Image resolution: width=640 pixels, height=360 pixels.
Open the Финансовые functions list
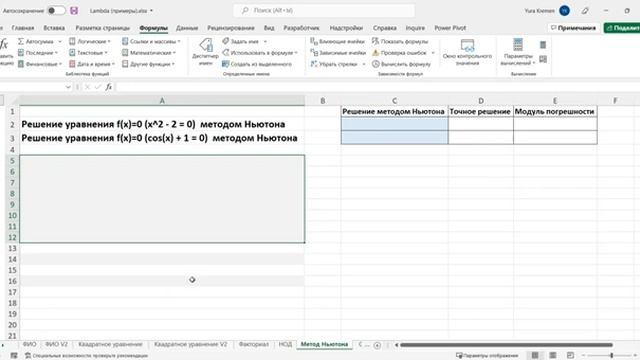pyautogui.click(x=40, y=64)
